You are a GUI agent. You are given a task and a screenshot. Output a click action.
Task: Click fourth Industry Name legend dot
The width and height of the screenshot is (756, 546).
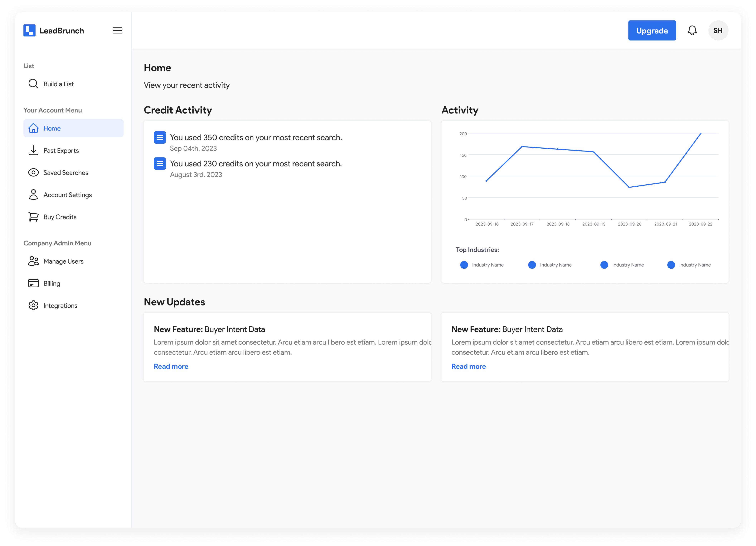point(671,265)
